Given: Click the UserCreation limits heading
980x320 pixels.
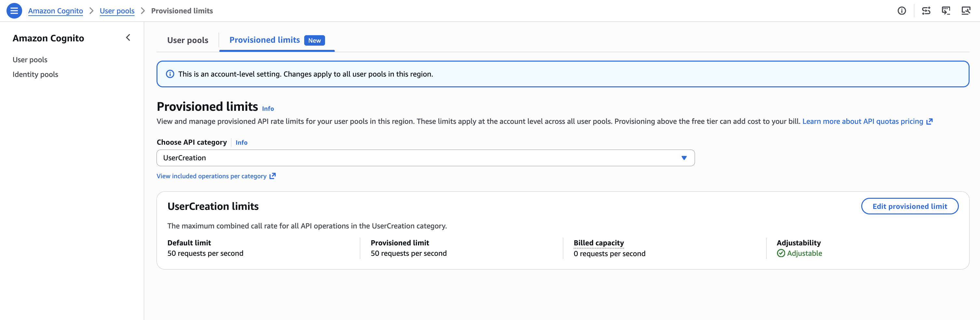Looking at the screenshot, I should pos(213,207).
